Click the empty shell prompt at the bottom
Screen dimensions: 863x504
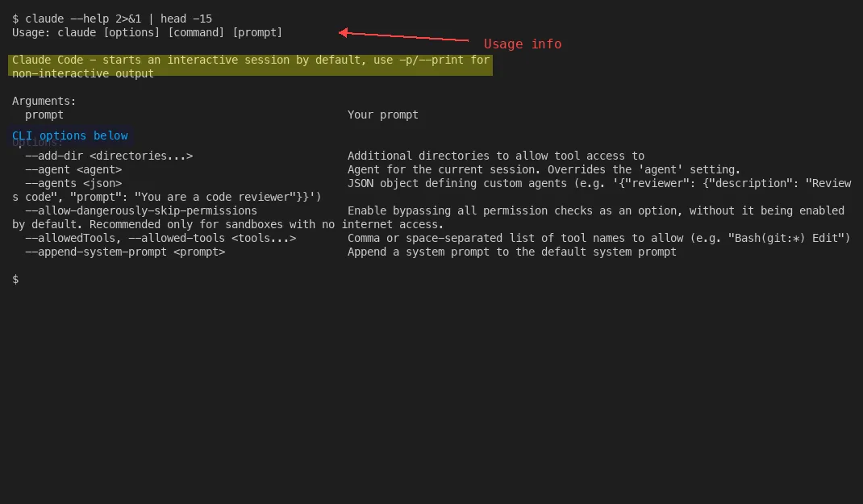(x=15, y=279)
